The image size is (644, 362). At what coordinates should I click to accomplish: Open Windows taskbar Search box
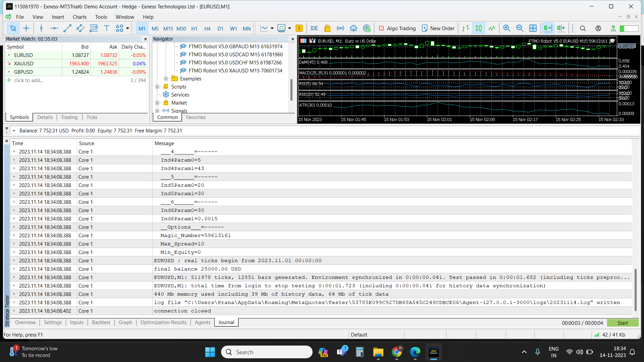click(x=267, y=352)
